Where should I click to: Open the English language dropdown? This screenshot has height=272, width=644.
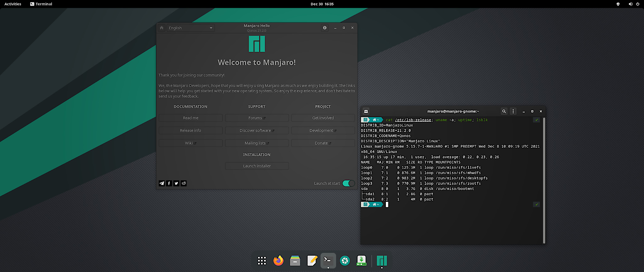[191, 28]
